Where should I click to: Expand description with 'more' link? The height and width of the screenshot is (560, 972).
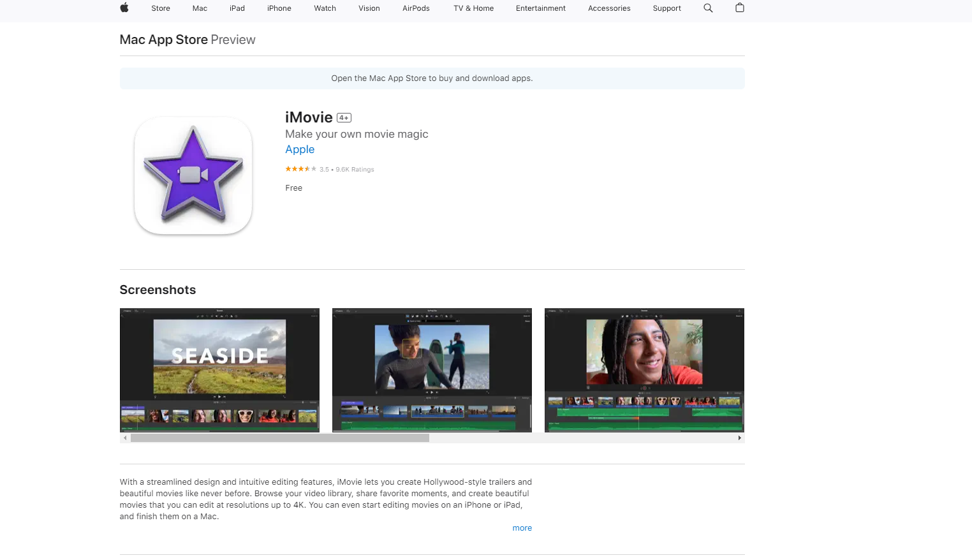point(522,528)
